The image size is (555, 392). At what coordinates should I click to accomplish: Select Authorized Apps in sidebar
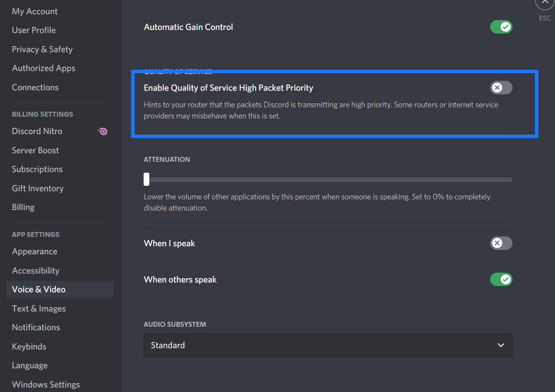(43, 68)
